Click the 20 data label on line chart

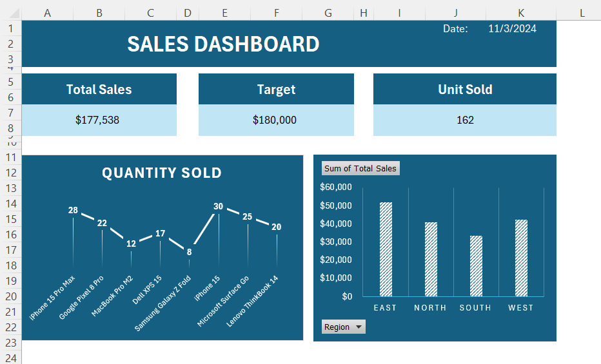(277, 227)
